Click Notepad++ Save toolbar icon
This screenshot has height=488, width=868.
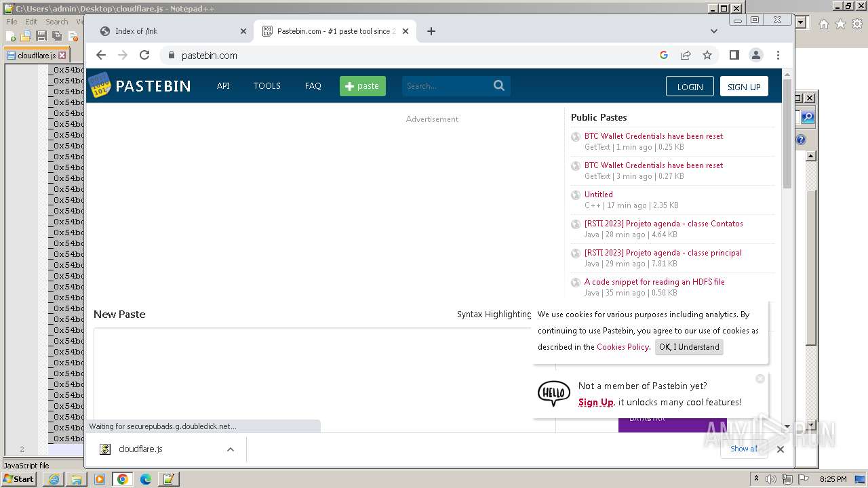(x=41, y=36)
